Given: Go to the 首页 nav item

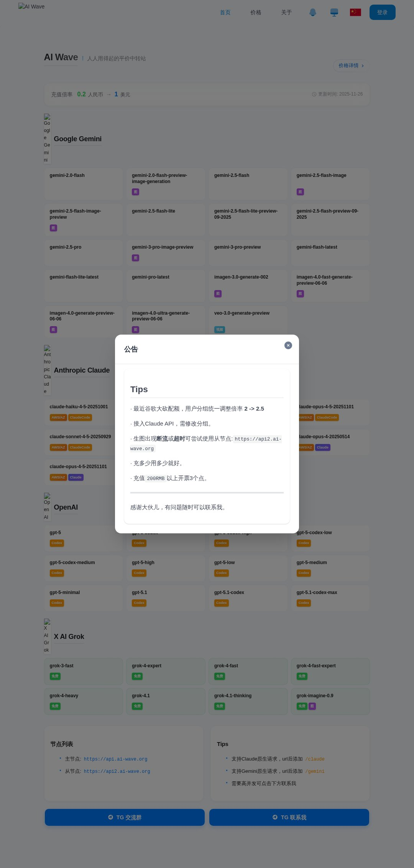Looking at the screenshot, I should click(x=225, y=12).
